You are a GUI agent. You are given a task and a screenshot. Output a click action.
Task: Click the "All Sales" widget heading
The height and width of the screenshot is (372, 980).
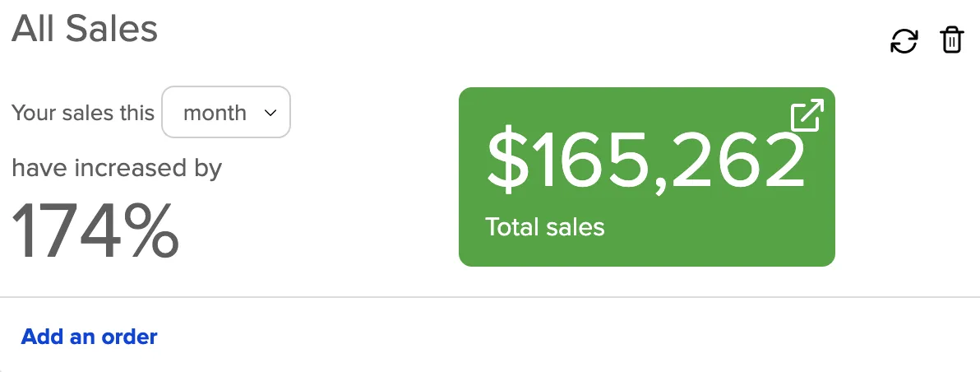(85, 30)
